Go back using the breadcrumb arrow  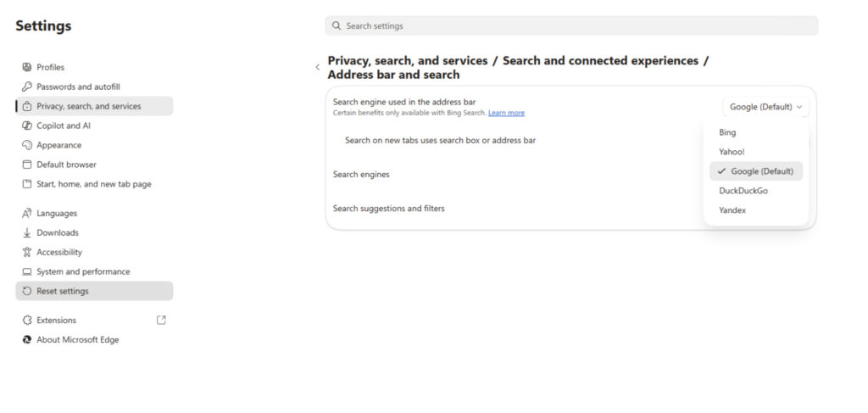coord(317,67)
